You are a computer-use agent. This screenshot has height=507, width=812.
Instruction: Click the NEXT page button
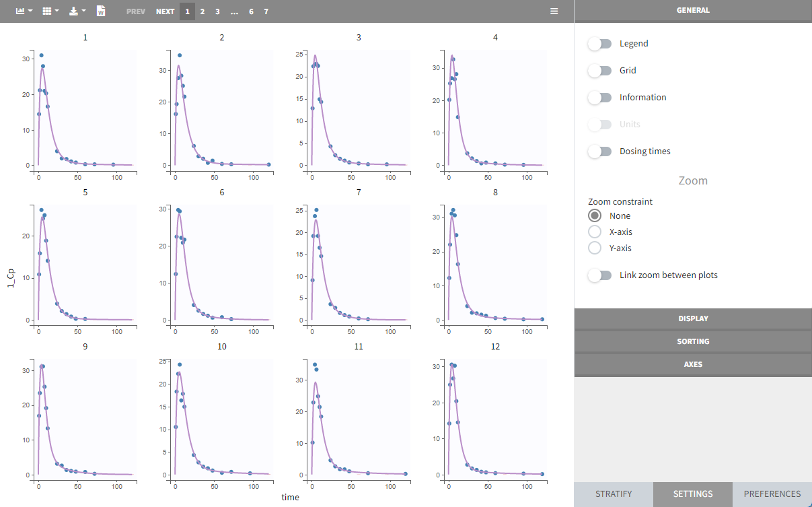point(165,11)
